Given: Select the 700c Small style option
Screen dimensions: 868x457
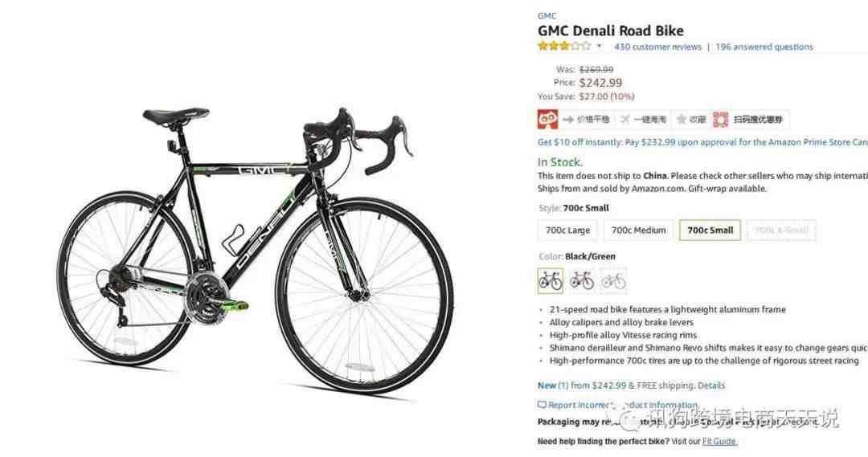Looking at the screenshot, I should click(710, 231).
